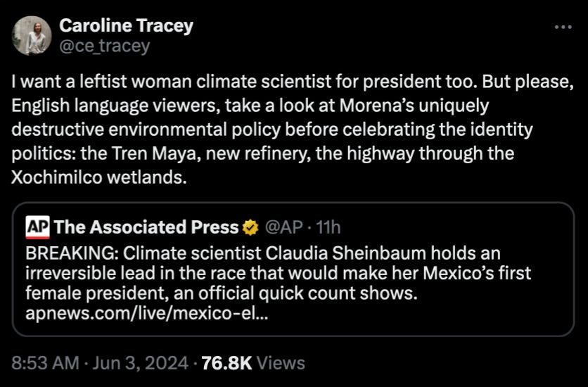This screenshot has height=387, width=588.
Task: Click the words Xochimilco wetlands
Action: 98,177
